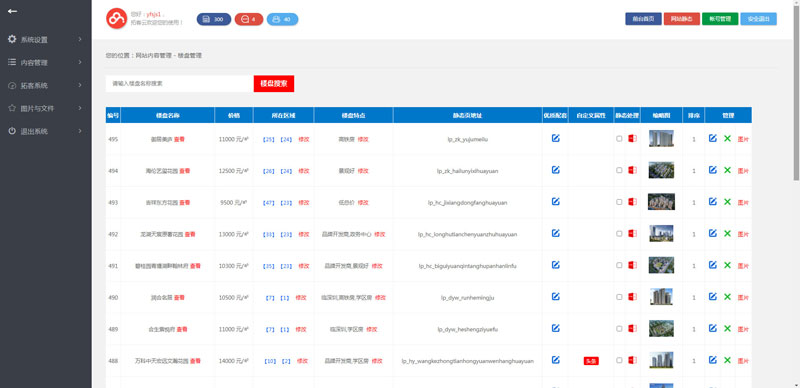Tick the static checkbox for row 494
Image resolution: width=800 pixels, height=388 pixels.
tap(619, 171)
